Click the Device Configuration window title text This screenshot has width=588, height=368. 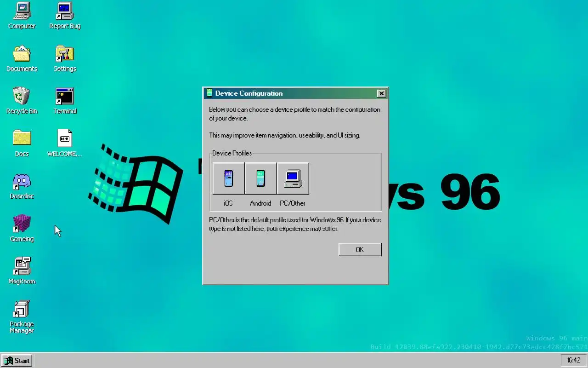pyautogui.click(x=249, y=93)
